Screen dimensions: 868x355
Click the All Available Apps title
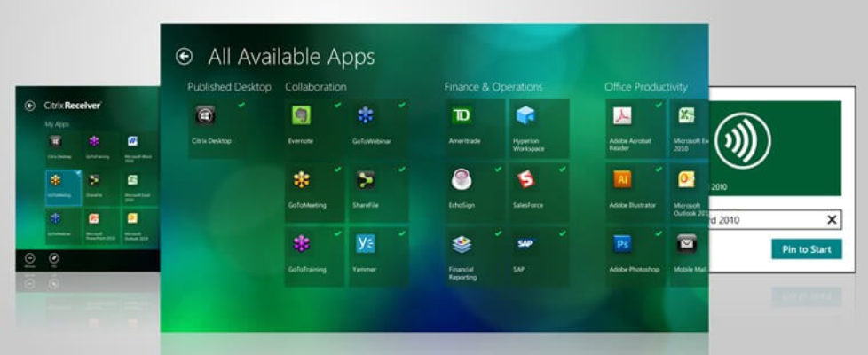pyautogui.click(x=291, y=57)
